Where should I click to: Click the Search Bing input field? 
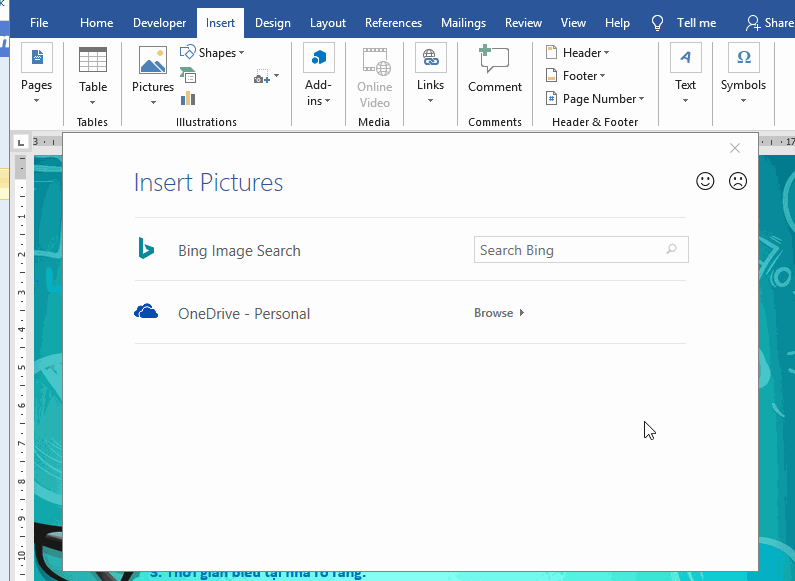(581, 249)
